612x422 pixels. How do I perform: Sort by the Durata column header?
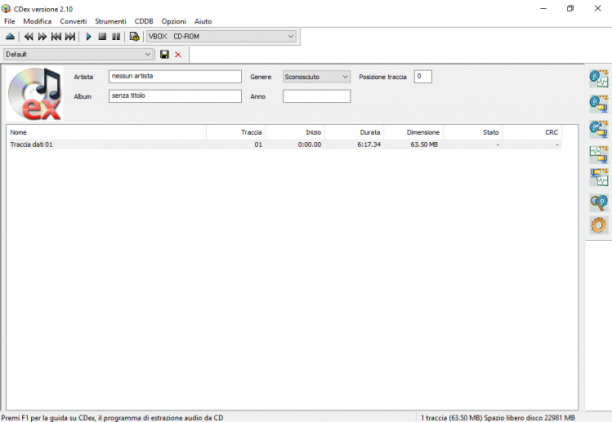[354, 133]
